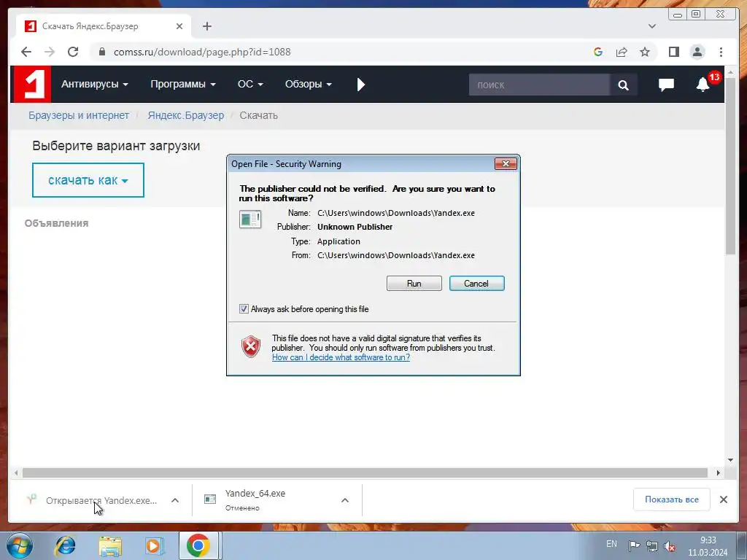Image resolution: width=747 pixels, height=560 pixels.
Task: Select the Скачать Яндекс.Браузер tab
Action: pyautogui.click(x=104, y=26)
